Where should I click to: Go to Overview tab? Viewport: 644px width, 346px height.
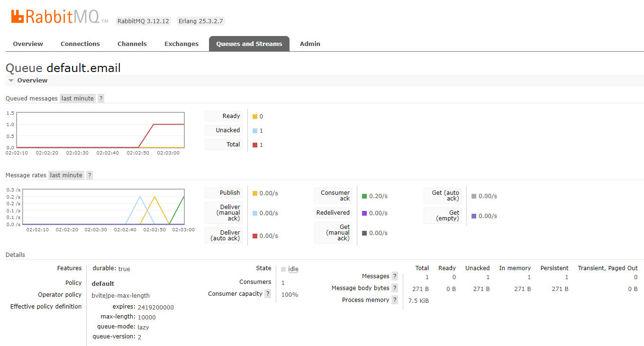[28, 44]
